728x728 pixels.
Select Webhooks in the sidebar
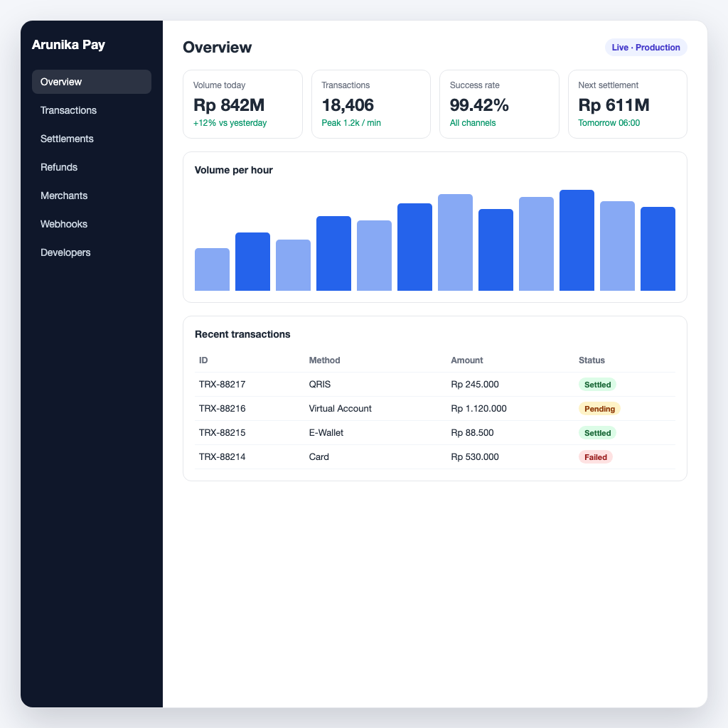click(92, 224)
